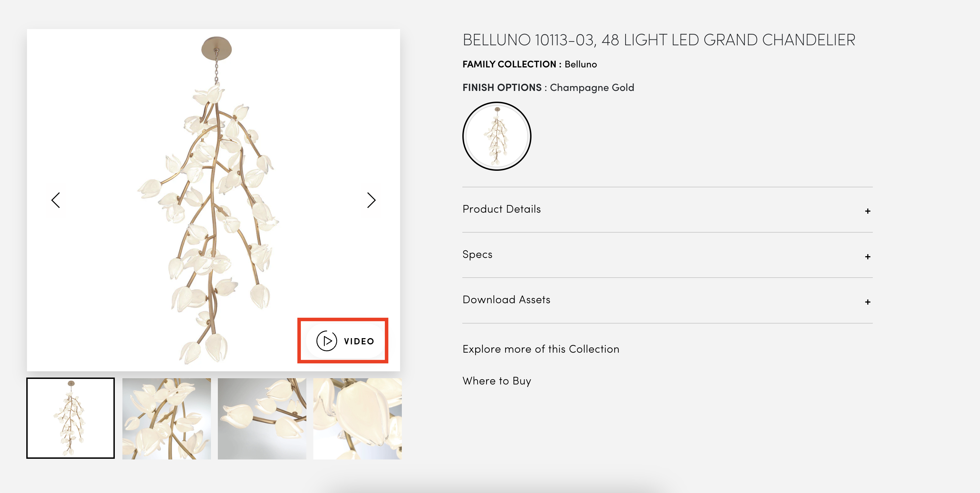Select the first full chandelier thumbnail
The width and height of the screenshot is (980, 493).
[x=71, y=418]
